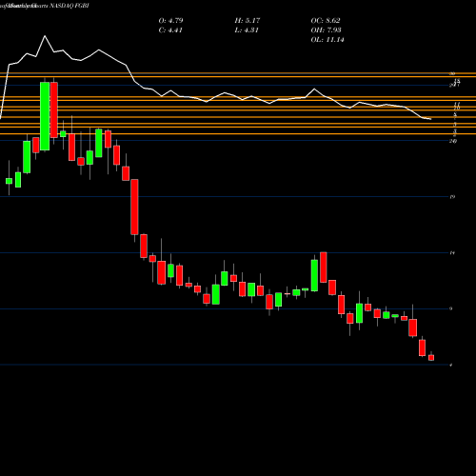Select the OH: 7.93 reading
The image size is (476, 476).
(326, 30)
